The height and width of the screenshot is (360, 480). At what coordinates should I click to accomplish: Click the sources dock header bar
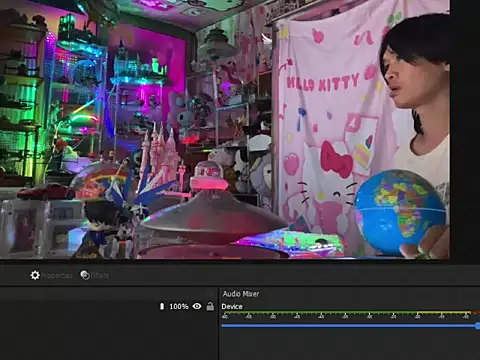108,294
